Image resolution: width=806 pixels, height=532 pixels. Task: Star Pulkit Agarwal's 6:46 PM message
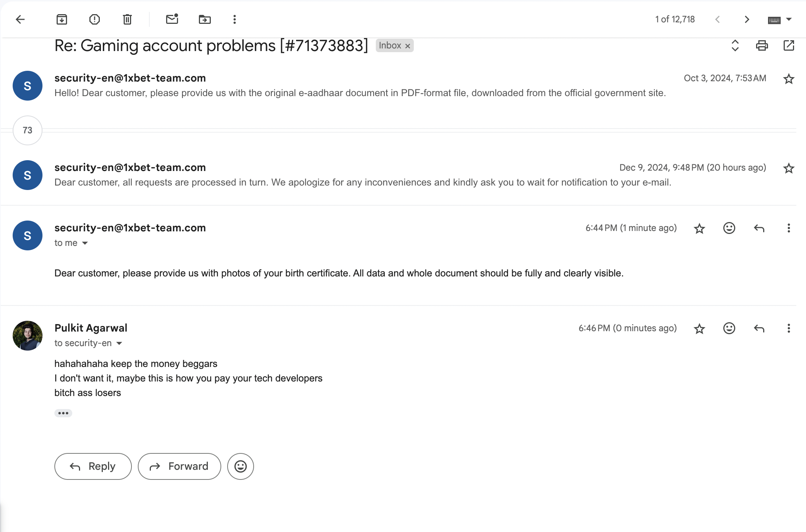pos(699,329)
